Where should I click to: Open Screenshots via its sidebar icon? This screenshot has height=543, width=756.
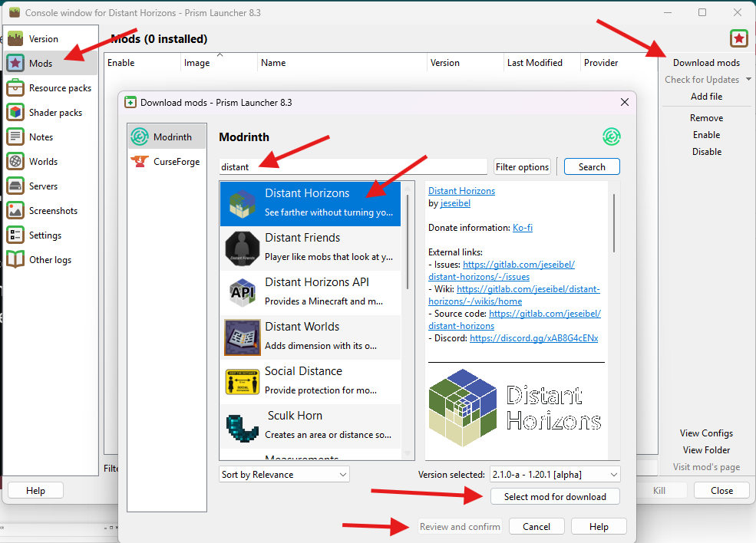click(x=15, y=211)
